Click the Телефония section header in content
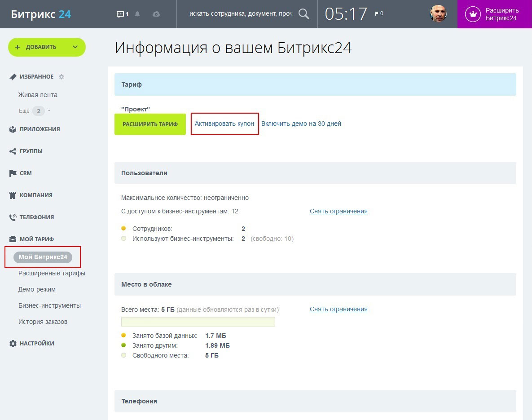Screen dimensions: 532x420 coord(315,401)
